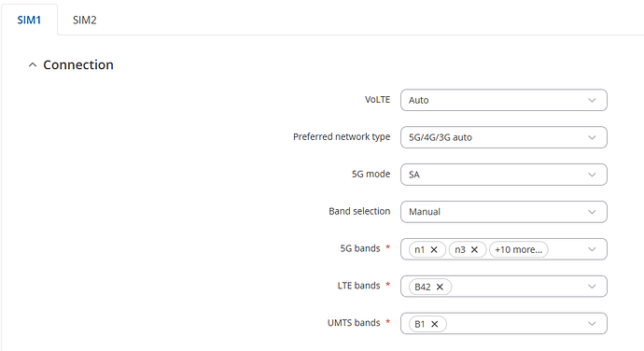Remove the B42 LTE band tag
Screen dimensions: 644x351
click(x=440, y=287)
